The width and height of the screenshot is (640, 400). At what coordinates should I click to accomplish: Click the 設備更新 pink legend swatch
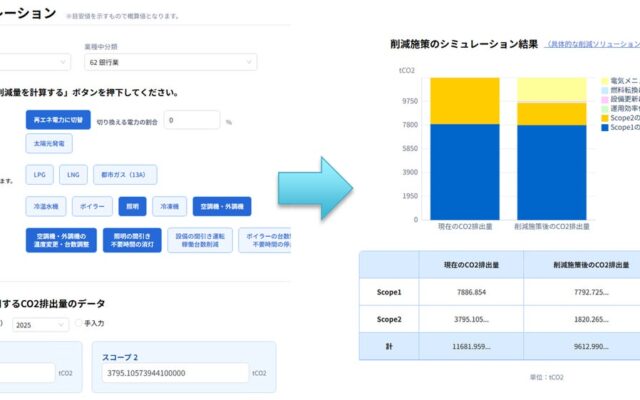coord(605,100)
